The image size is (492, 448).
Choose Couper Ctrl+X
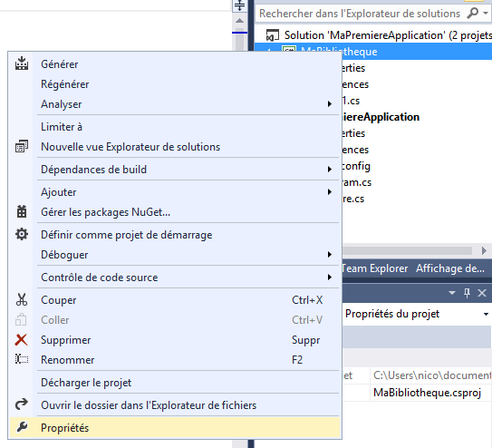pyautogui.click(x=176, y=300)
